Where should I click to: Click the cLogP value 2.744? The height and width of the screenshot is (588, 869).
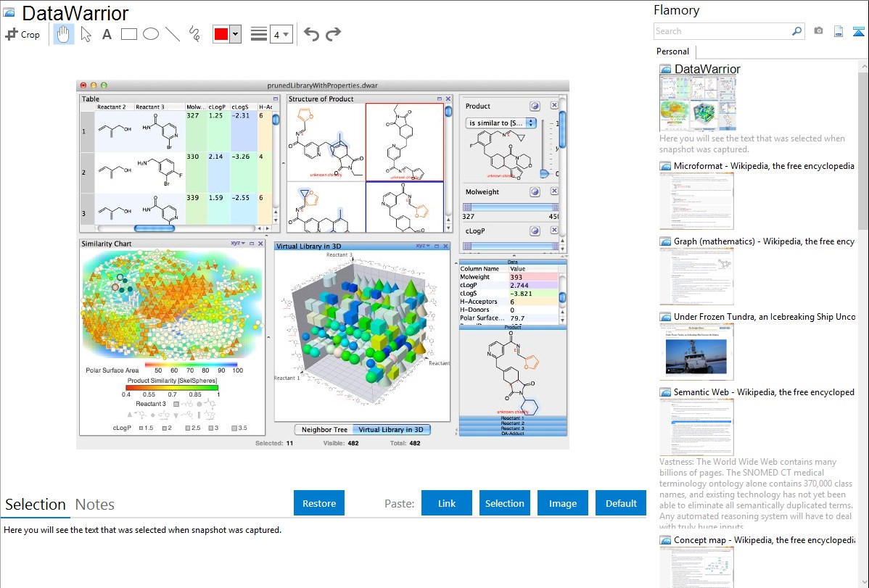click(519, 286)
